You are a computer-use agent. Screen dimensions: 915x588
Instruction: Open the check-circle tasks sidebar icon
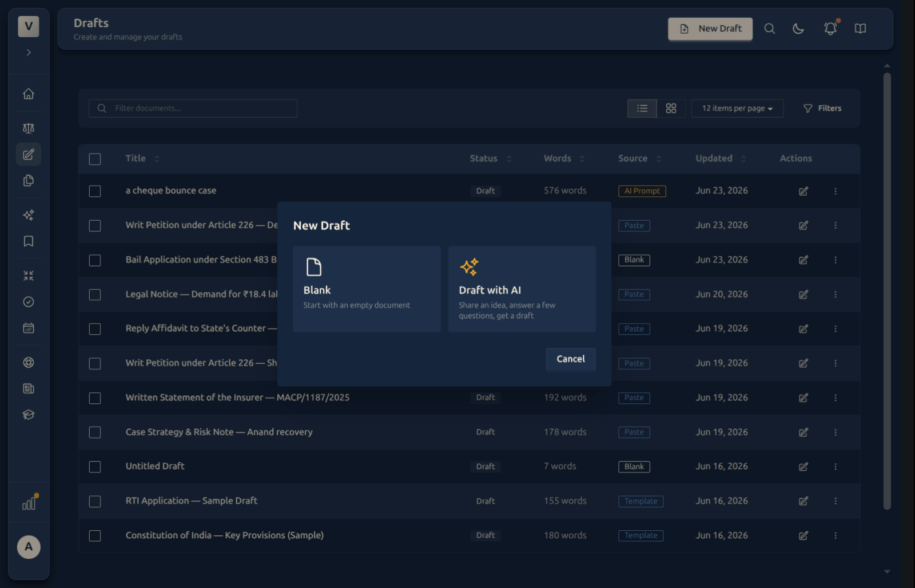point(29,302)
